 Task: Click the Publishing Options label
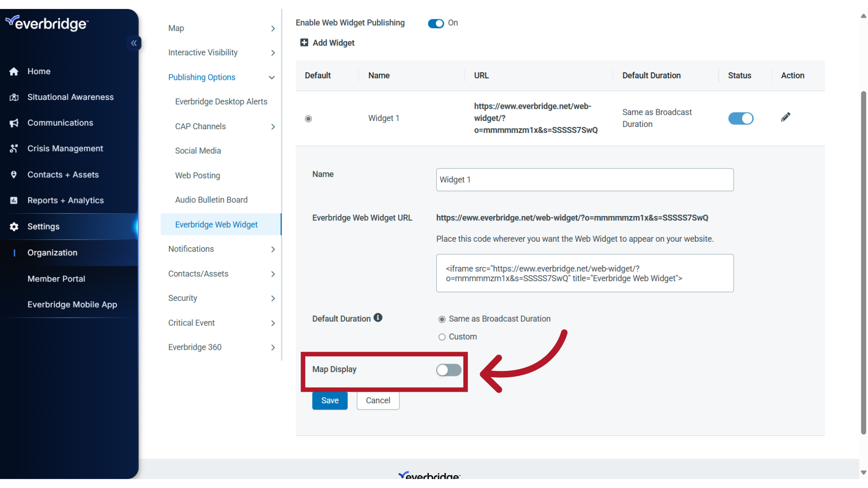point(202,77)
